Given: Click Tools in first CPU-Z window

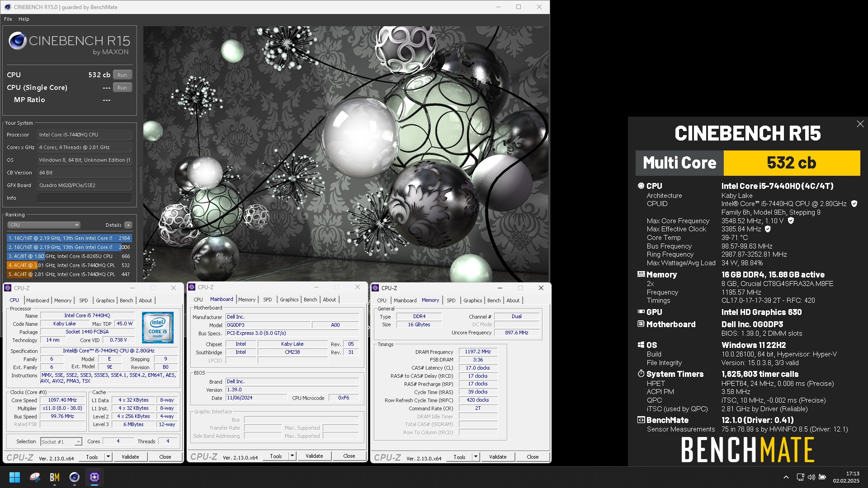Looking at the screenshot, I should click(92, 457).
